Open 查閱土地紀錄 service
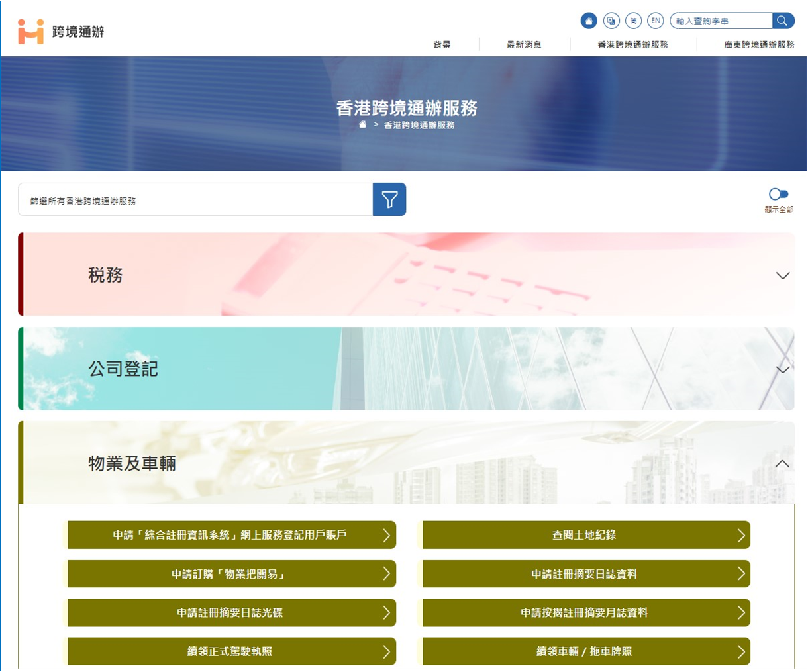This screenshot has width=808, height=672. pyautogui.click(x=586, y=535)
